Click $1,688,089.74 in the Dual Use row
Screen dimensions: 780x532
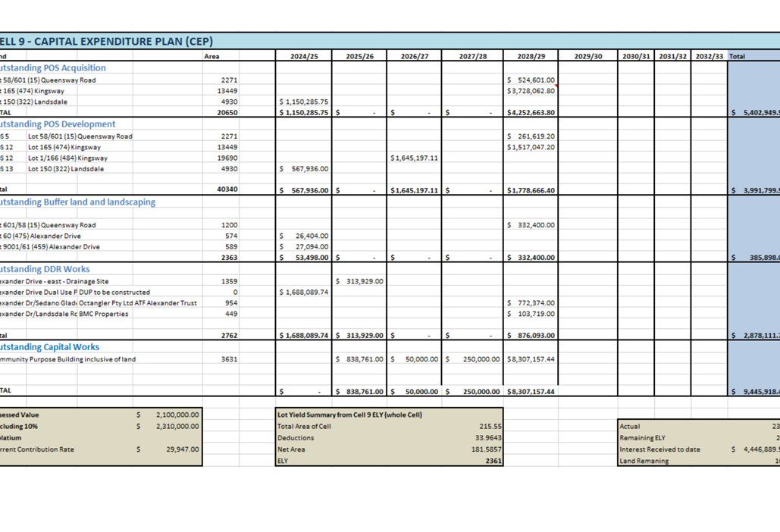[304, 292]
